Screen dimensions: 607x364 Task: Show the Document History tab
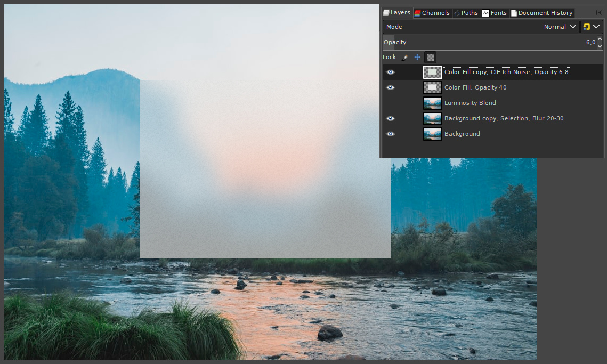[x=541, y=13]
